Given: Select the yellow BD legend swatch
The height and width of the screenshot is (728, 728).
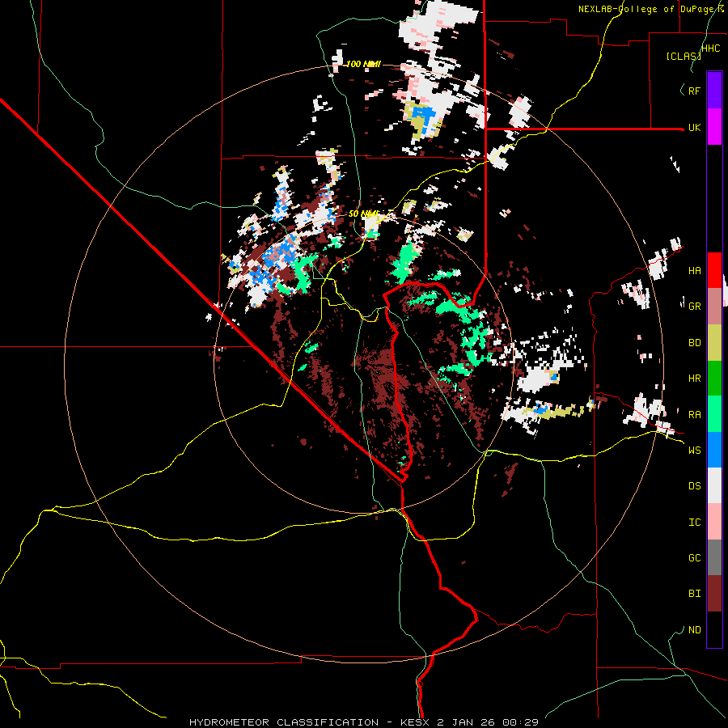Looking at the screenshot, I should pyautogui.click(x=714, y=343).
